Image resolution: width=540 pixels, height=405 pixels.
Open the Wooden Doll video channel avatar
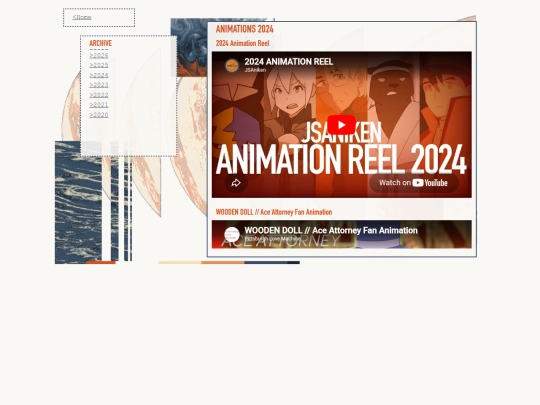[x=232, y=235]
